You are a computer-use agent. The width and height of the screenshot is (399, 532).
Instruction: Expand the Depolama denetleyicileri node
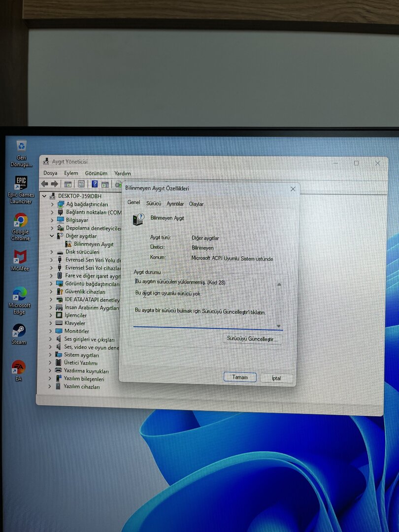tap(52, 228)
